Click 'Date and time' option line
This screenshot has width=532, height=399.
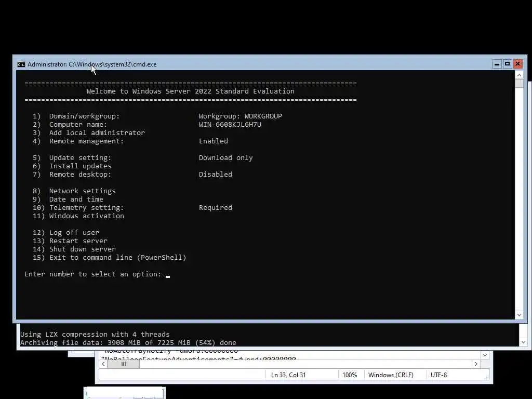[68, 199]
